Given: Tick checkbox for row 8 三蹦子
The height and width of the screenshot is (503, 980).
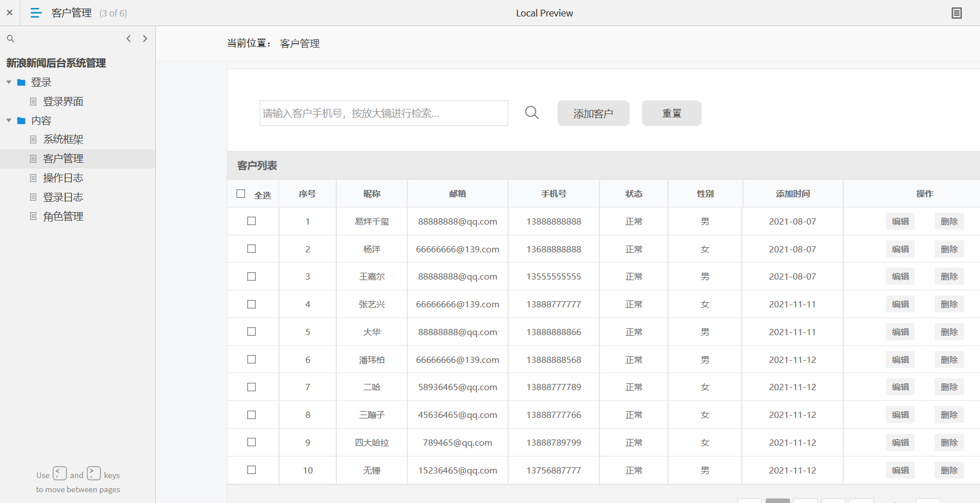Looking at the screenshot, I should 252,415.
